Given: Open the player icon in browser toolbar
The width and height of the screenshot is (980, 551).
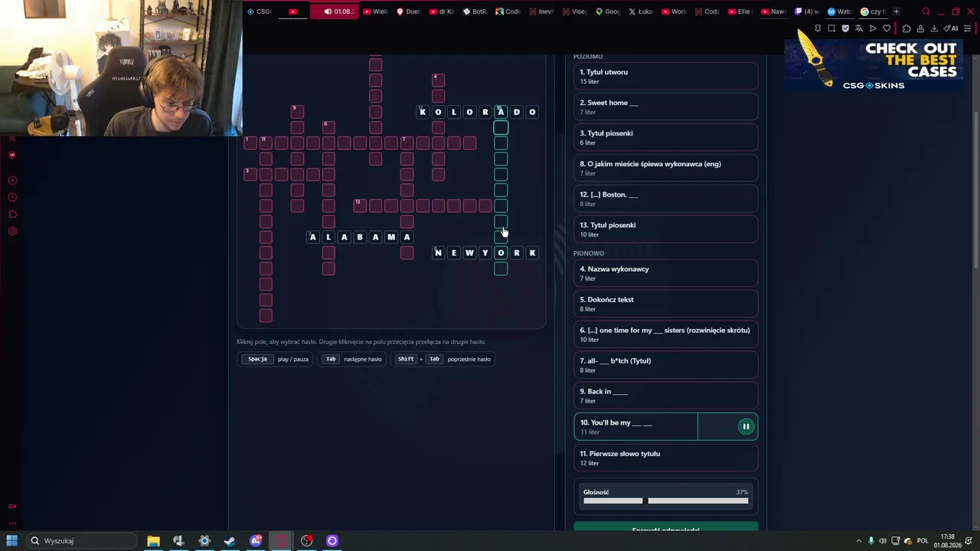Looking at the screenshot, I should point(873,28).
